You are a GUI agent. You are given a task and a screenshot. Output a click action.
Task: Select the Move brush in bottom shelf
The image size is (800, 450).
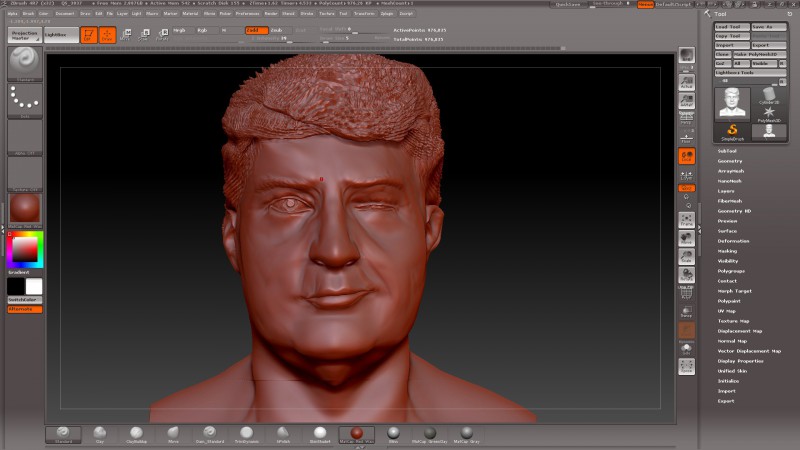(173, 434)
